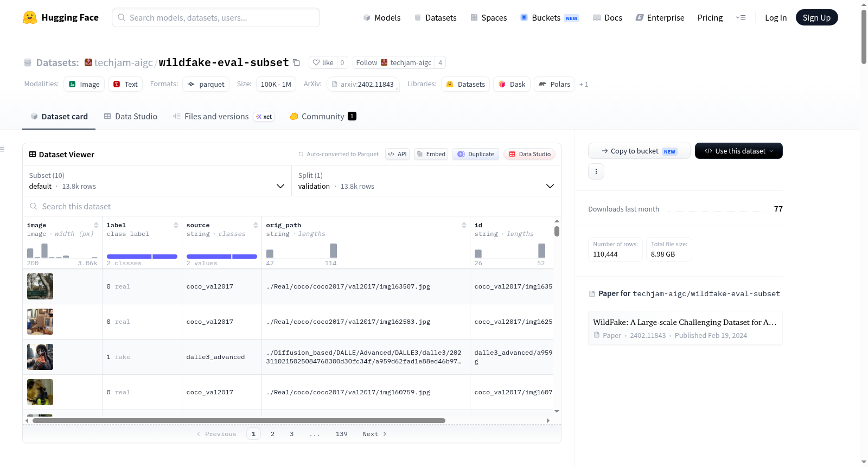Focus the Search this dataset field

[x=292, y=207]
